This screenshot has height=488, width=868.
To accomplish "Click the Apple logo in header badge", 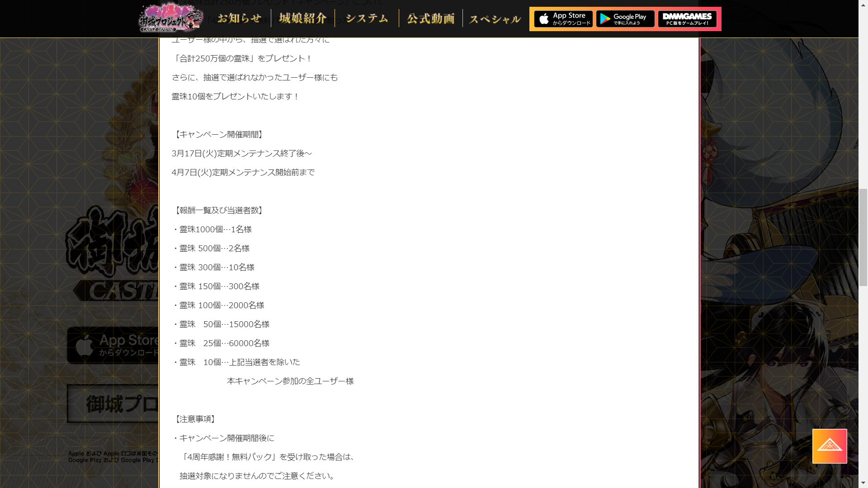I will coord(544,19).
